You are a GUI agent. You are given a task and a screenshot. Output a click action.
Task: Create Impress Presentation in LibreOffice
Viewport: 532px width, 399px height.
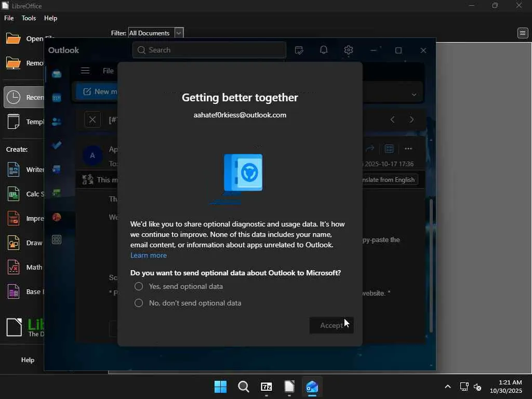pyautogui.click(x=24, y=219)
